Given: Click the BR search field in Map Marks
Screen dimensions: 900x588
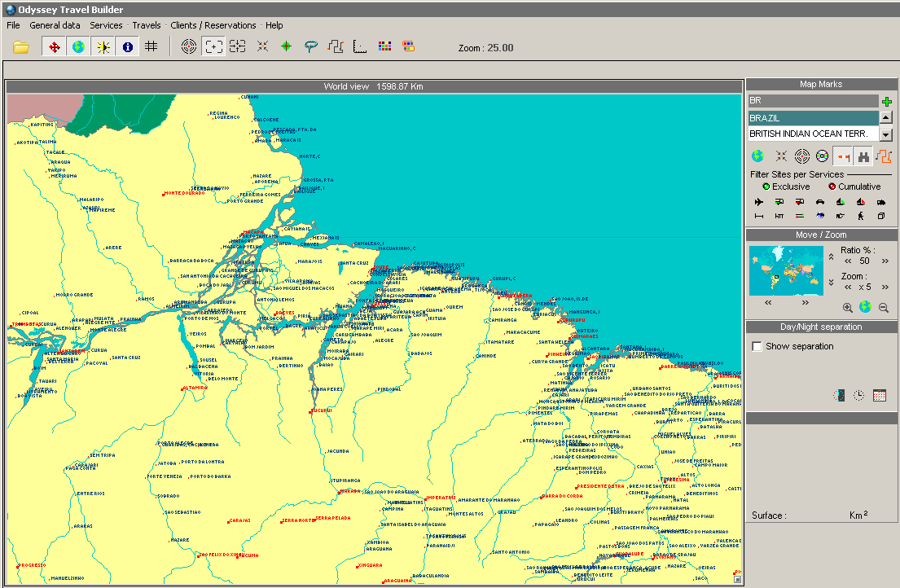Looking at the screenshot, I should 812,101.
